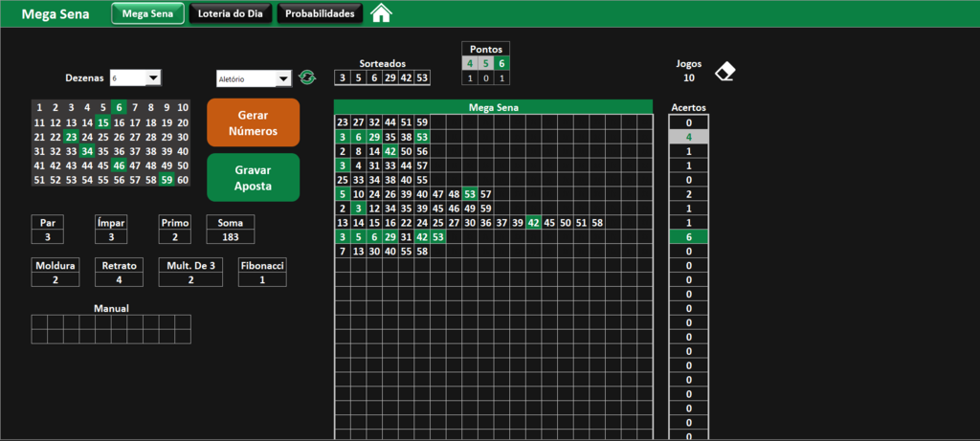Screen dimensions: 980x441
Task: Click the Moldura value box
Action: tap(56, 280)
